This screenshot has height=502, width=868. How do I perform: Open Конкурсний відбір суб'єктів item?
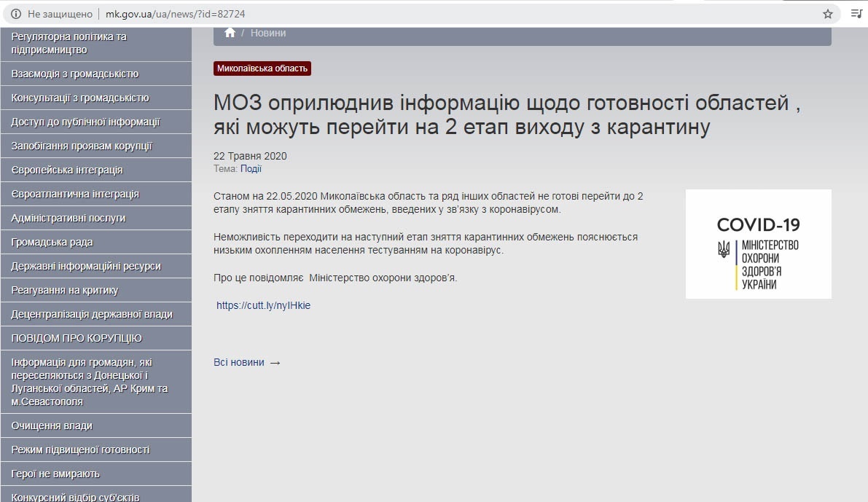tap(96, 494)
